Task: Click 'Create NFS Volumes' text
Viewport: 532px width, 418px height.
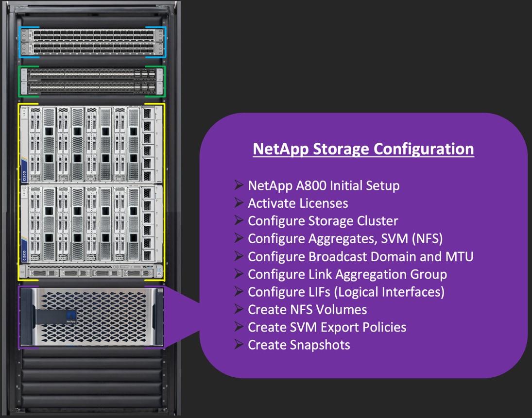Action: coord(308,310)
